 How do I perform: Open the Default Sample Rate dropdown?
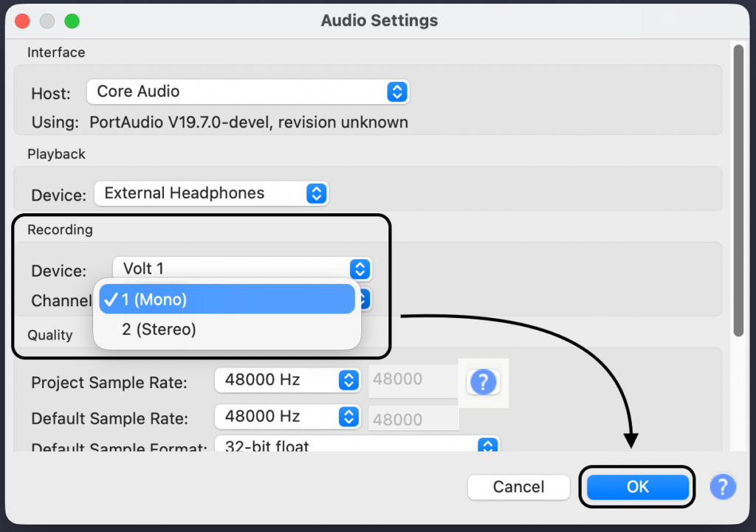[x=286, y=417]
